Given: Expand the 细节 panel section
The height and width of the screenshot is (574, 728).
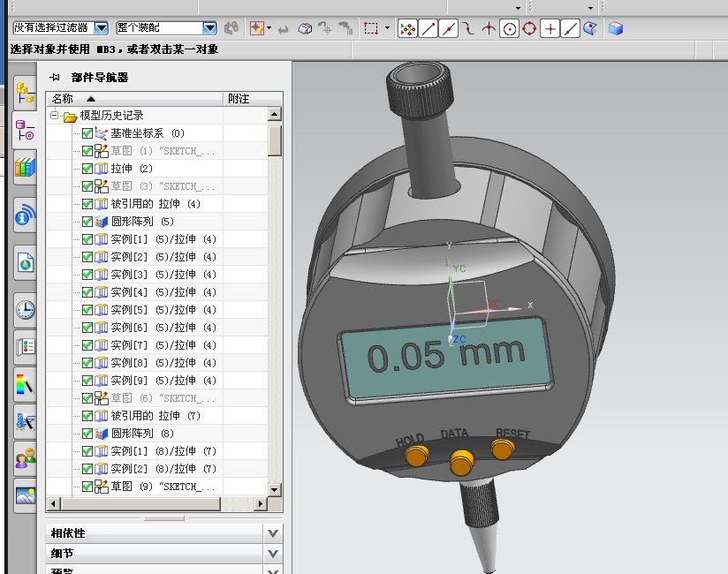Looking at the screenshot, I should coord(273,554).
